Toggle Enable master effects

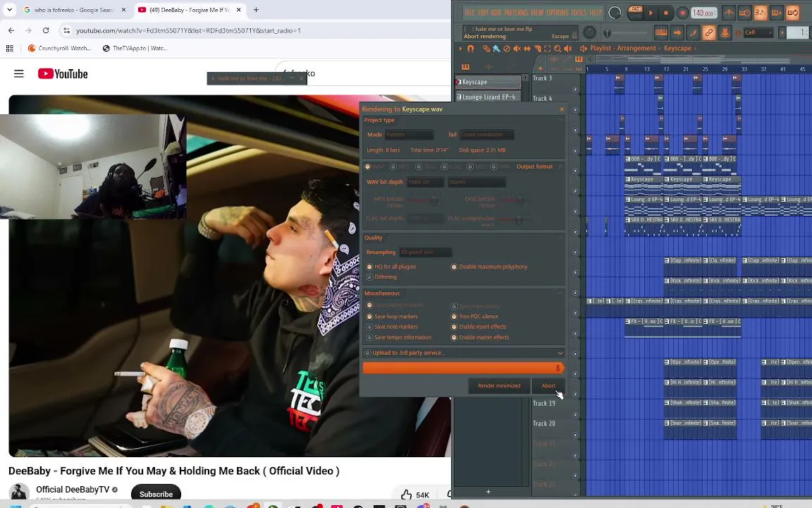pyautogui.click(x=454, y=337)
